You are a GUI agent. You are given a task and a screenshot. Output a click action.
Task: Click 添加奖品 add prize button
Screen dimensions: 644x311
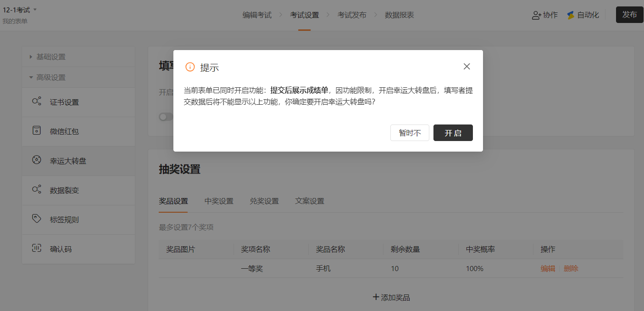coord(391,297)
